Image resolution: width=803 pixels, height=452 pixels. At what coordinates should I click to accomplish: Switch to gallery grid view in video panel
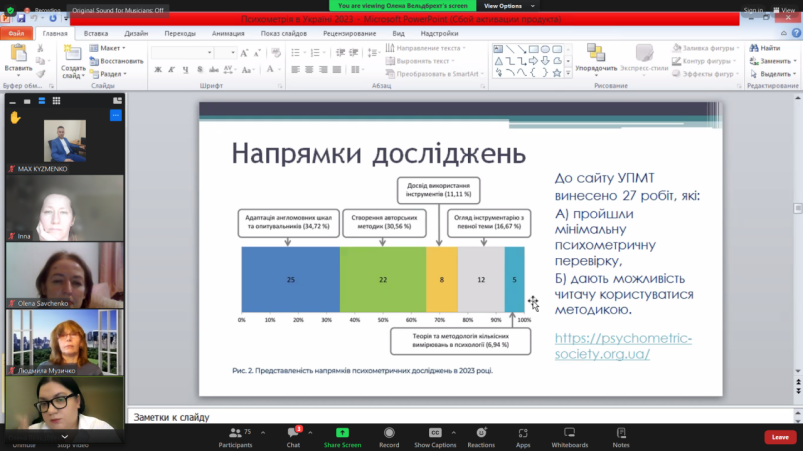(56, 101)
